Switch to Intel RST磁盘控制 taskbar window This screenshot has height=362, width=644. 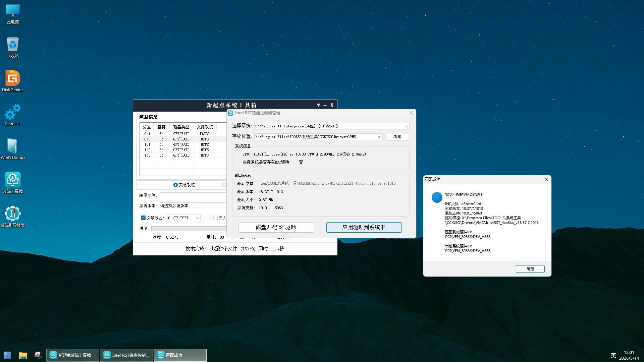[x=126, y=355]
